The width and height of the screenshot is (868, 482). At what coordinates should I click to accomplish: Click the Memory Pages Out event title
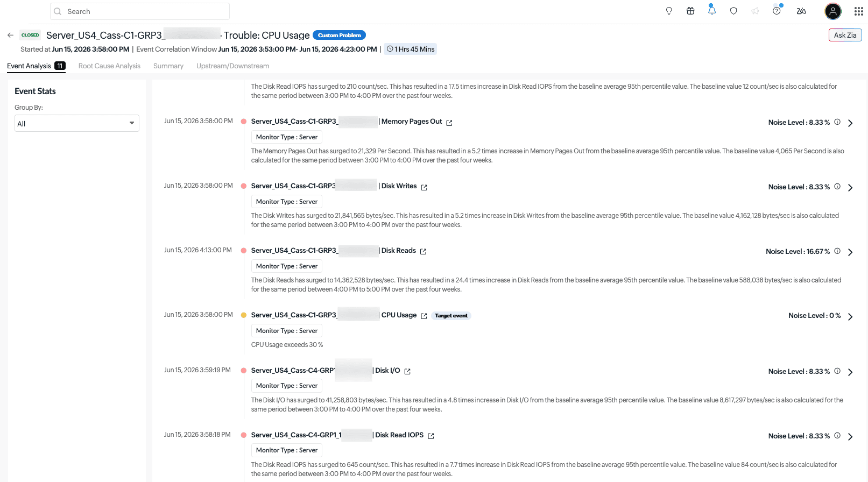[x=347, y=122]
